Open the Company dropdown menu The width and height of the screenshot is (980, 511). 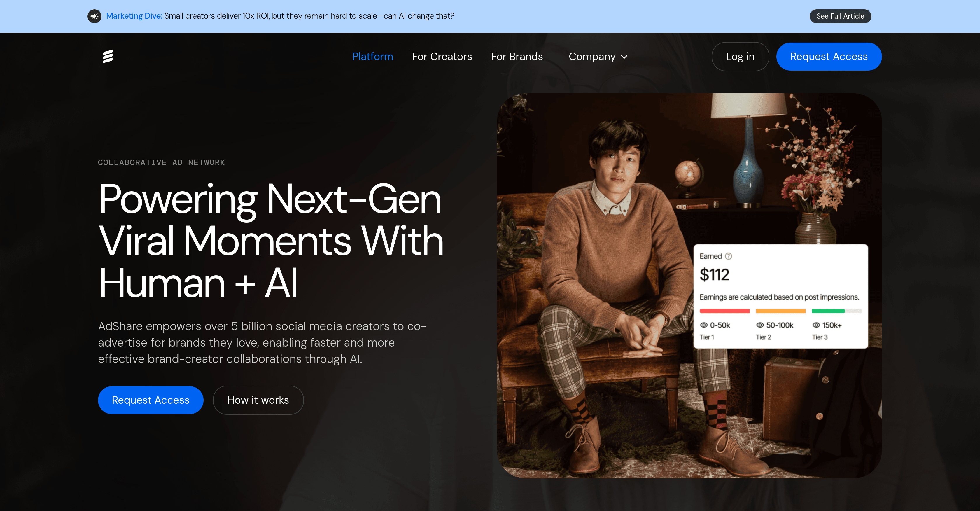coord(592,56)
